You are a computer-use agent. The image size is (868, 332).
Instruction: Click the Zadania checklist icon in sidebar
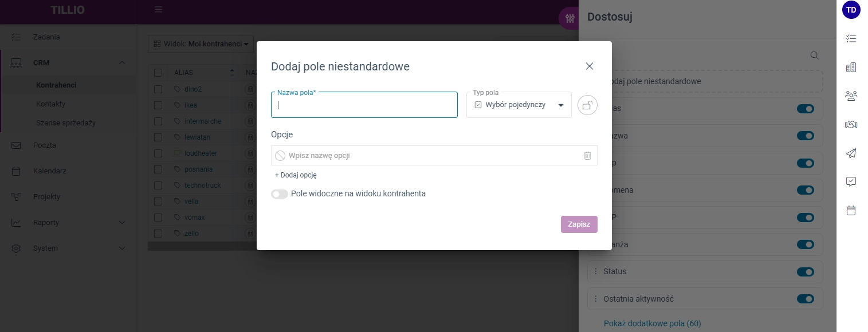click(x=16, y=37)
